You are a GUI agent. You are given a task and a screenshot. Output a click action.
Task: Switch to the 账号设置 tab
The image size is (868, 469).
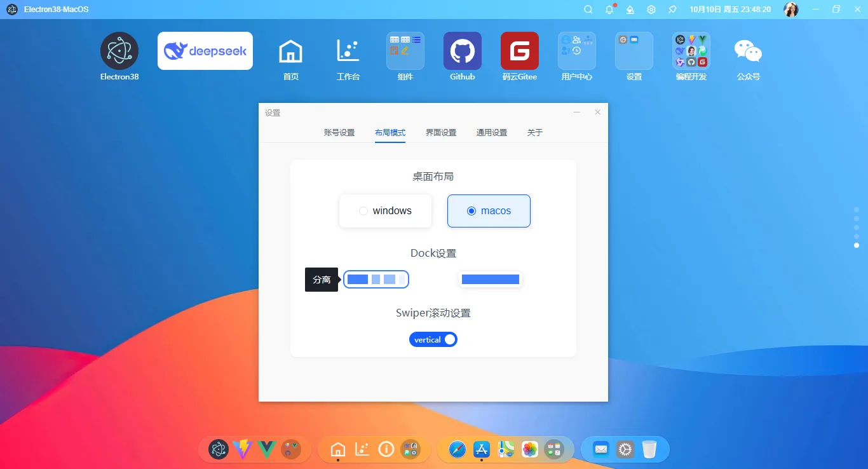pos(339,132)
